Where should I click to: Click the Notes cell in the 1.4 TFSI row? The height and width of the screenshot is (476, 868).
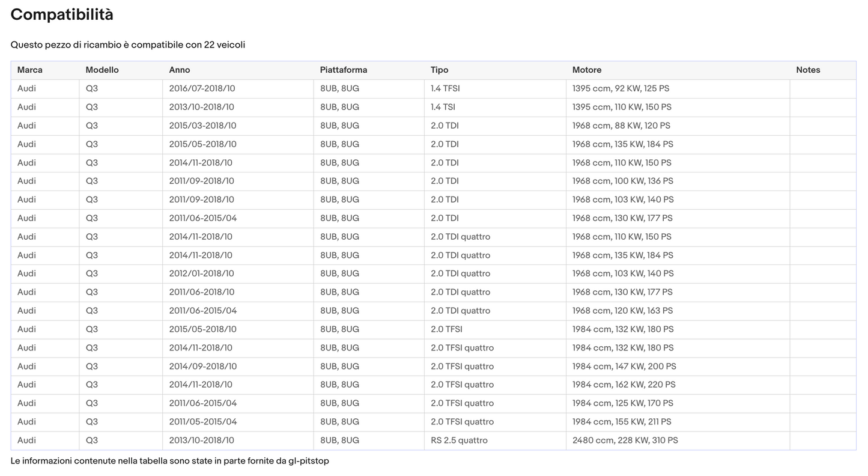click(823, 88)
